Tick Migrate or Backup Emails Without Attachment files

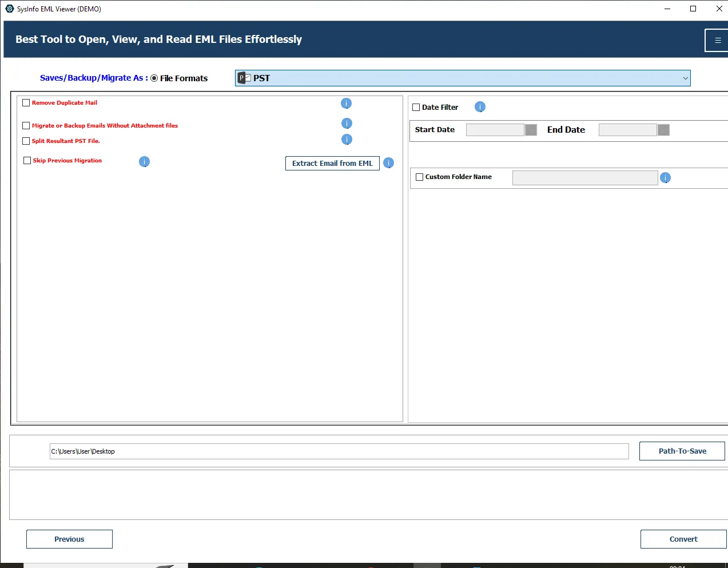coord(26,126)
